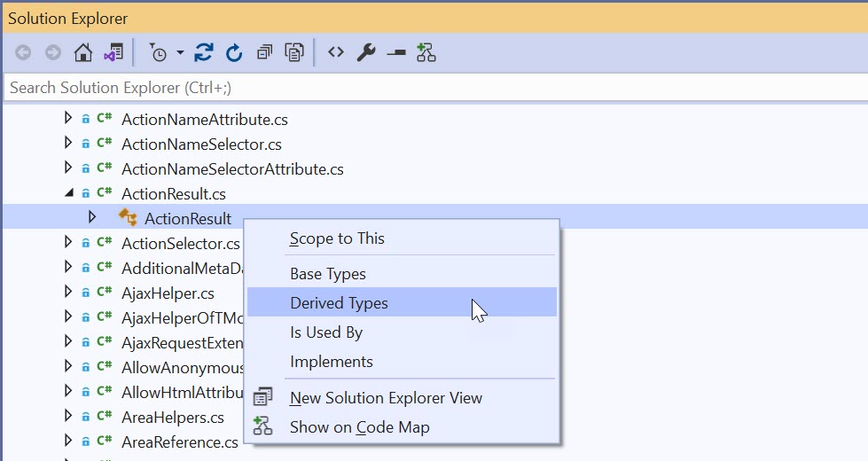Click class icon beside ActionResult
The image size is (868, 461).
click(128, 217)
